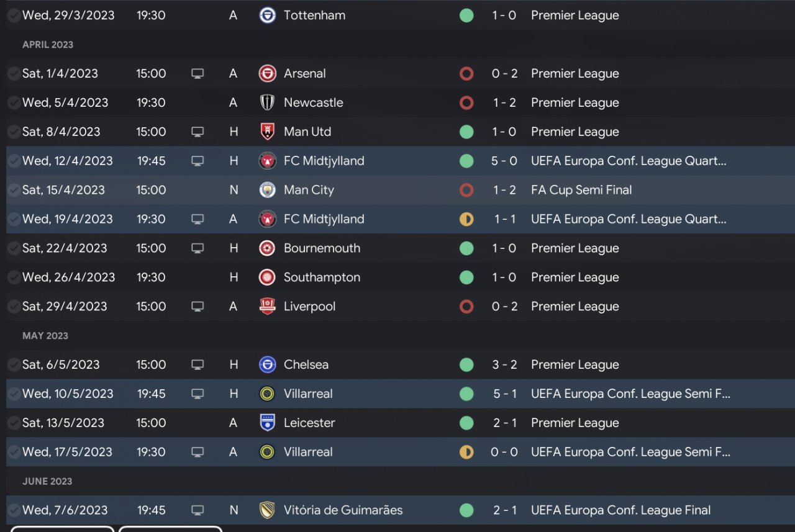Open the 2 - 1 Conference League Final score
The image size is (795, 532).
pyautogui.click(x=504, y=510)
